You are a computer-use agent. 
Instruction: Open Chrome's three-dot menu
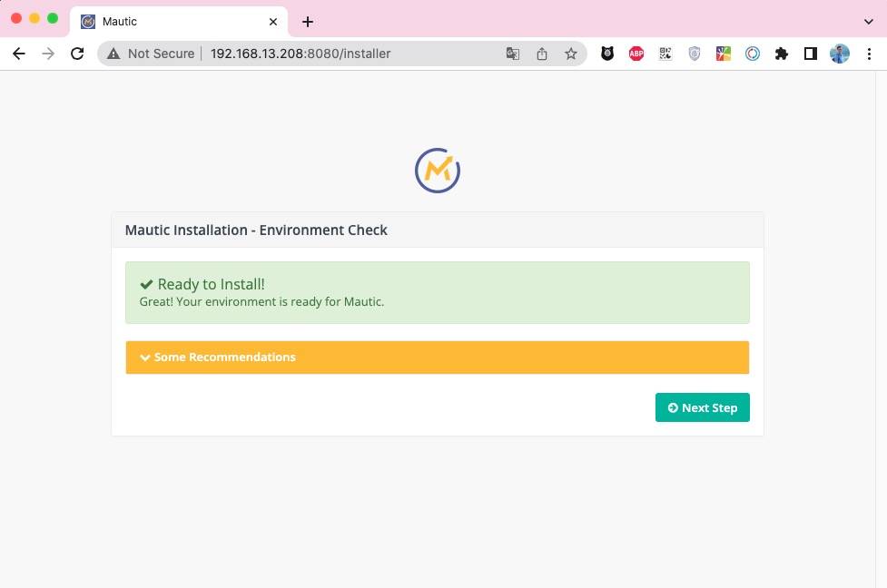tap(869, 54)
